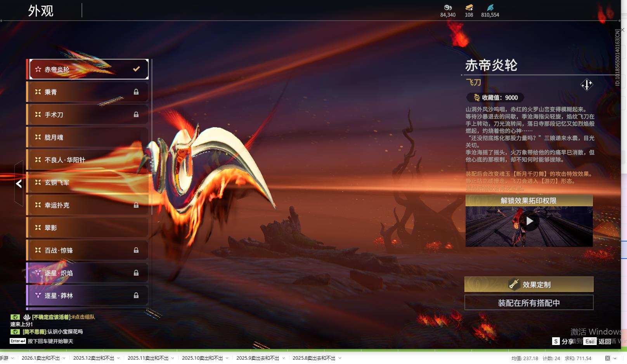Click the coin currency icon showing 84,340
Screen dimensions: 627x364
click(x=449, y=8)
